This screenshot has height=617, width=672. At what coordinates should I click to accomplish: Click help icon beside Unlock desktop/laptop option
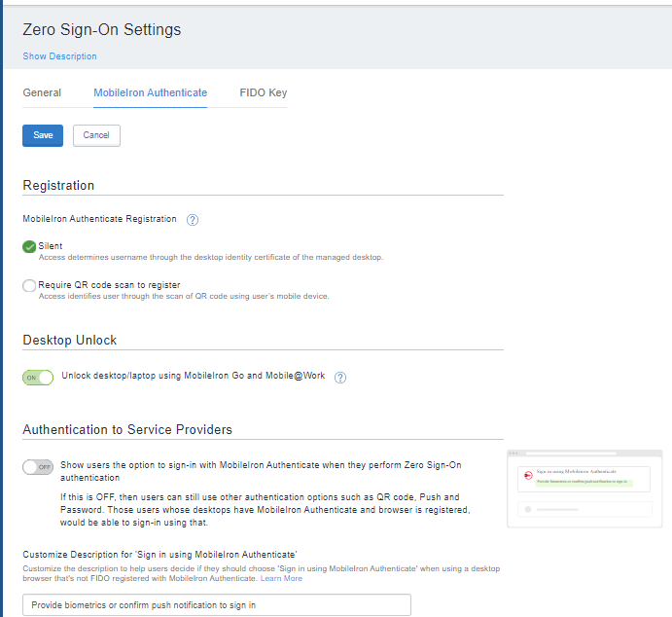340,378
